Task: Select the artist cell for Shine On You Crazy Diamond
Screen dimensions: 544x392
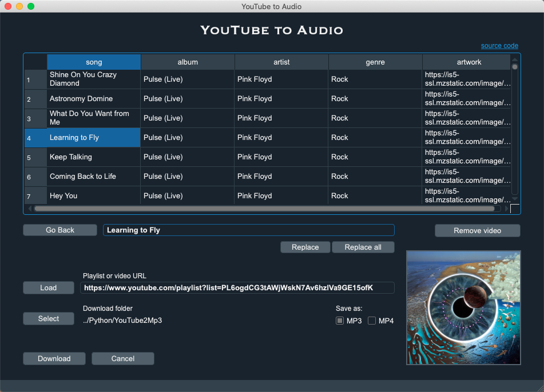Action: (x=281, y=79)
